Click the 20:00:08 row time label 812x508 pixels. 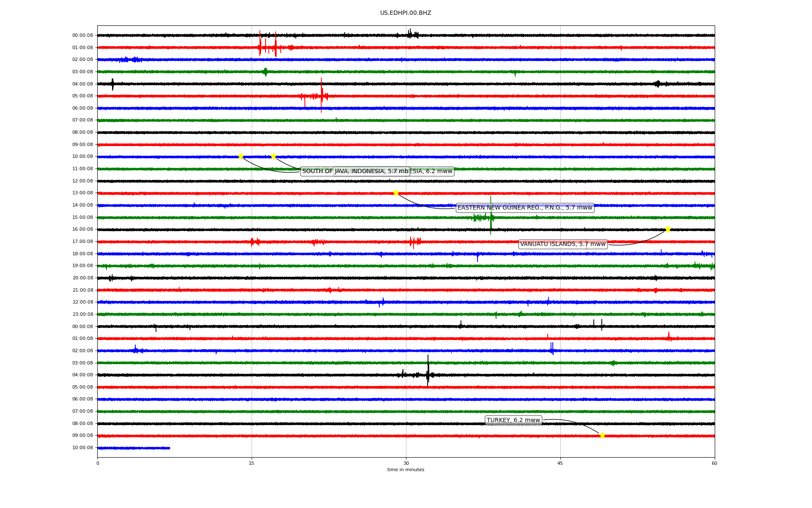[x=82, y=278]
